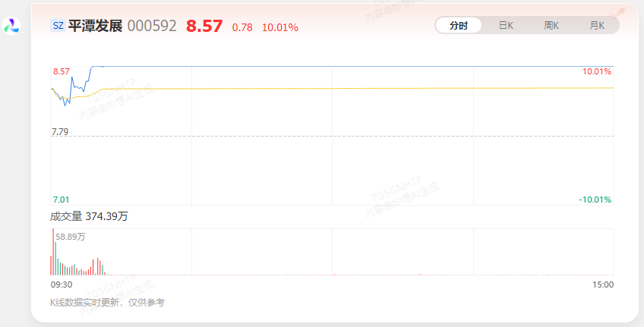Switch to the 周K tab

click(551, 26)
